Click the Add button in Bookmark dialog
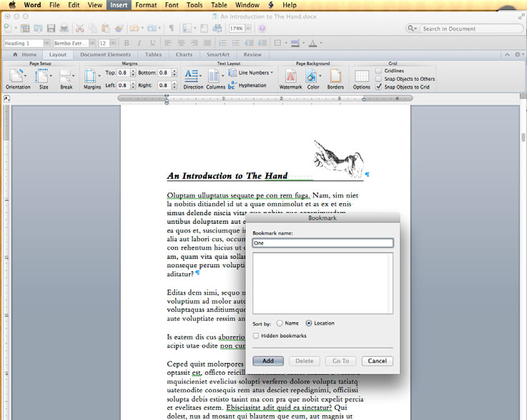This screenshot has width=527, height=420. click(268, 361)
